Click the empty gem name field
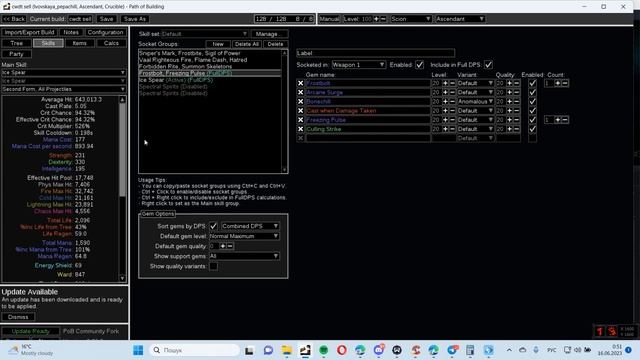 (x=368, y=138)
